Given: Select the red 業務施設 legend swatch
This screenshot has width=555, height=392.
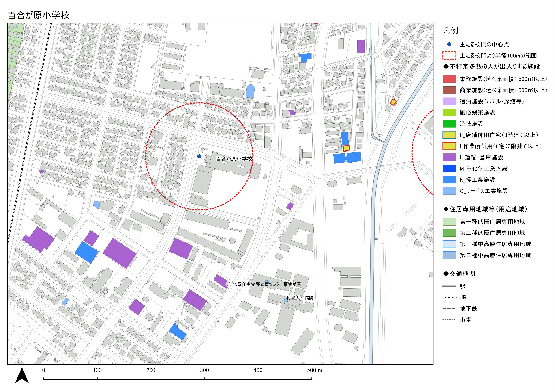Looking at the screenshot, I should click(x=449, y=79).
